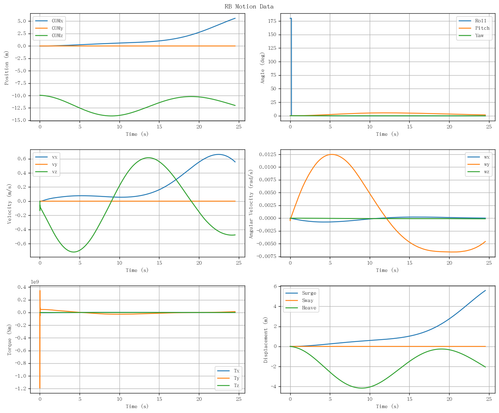Click 'Time (s)' label under displacement plot

click(x=387, y=406)
